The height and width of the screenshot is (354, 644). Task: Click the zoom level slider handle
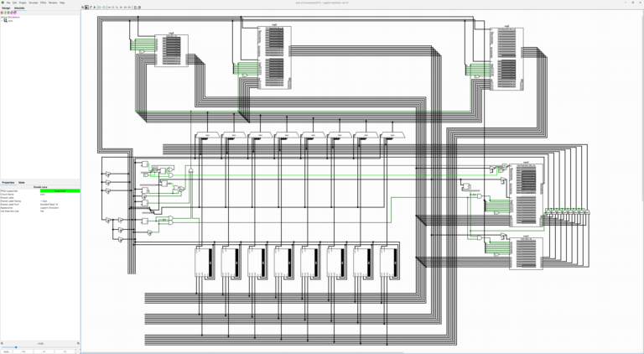point(16,347)
